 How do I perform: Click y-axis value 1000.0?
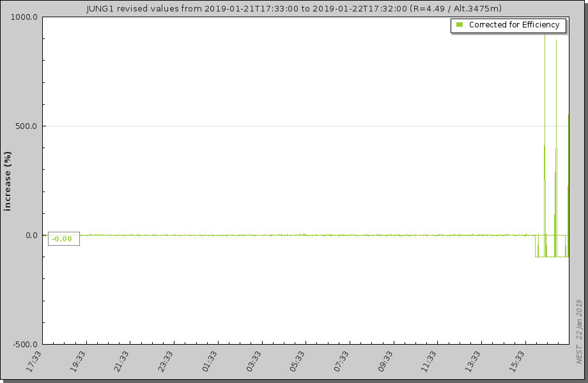pos(24,17)
